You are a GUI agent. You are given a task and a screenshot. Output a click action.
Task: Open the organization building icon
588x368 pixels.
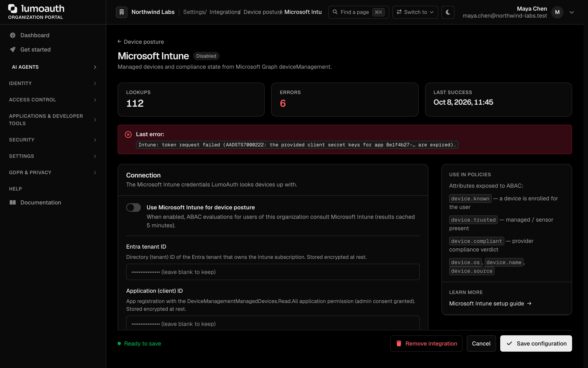(x=121, y=12)
